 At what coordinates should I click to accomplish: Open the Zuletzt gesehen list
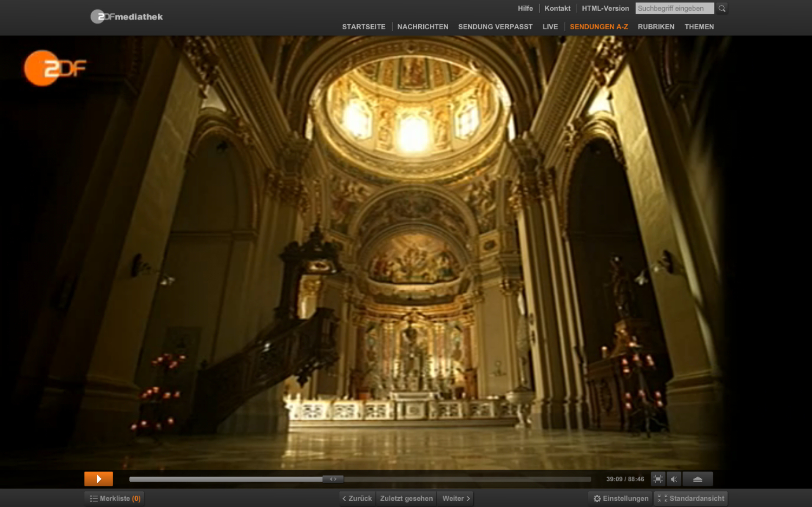pyautogui.click(x=406, y=499)
